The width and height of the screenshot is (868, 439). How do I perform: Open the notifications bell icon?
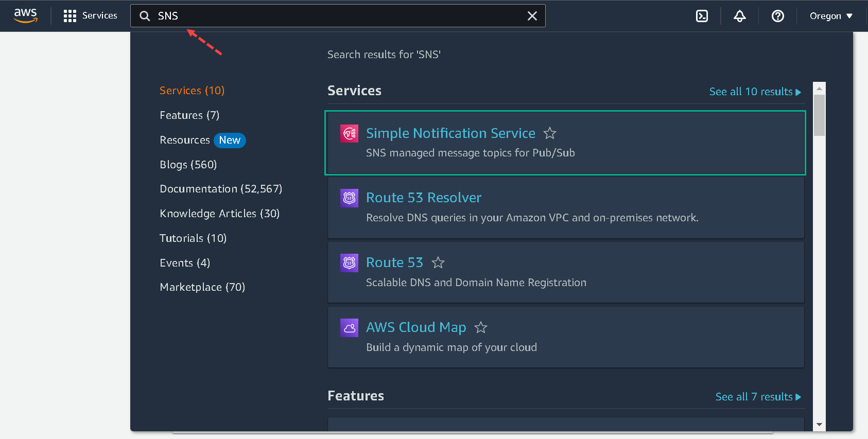click(739, 16)
